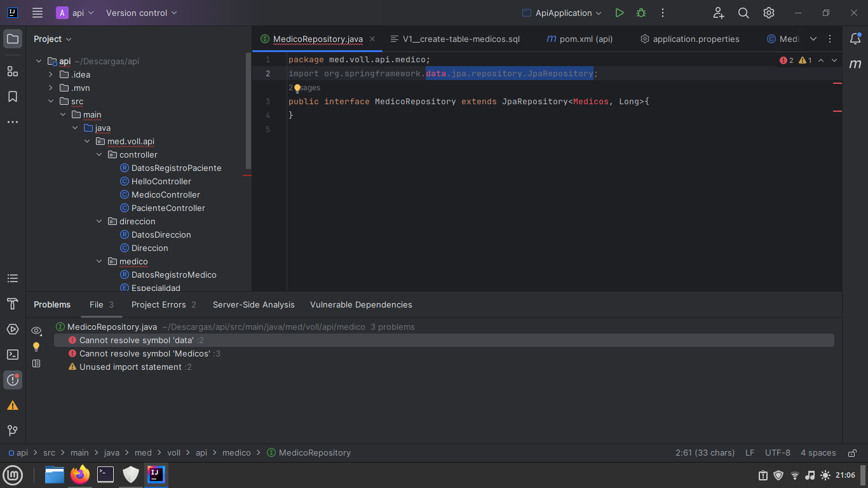
Task: Collapse the med.voll.api package
Action: [x=87, y=141]
